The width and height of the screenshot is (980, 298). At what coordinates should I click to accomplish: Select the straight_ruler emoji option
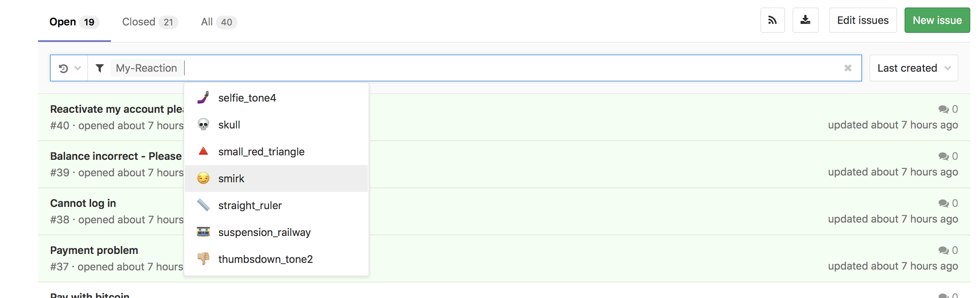point(249,205)
